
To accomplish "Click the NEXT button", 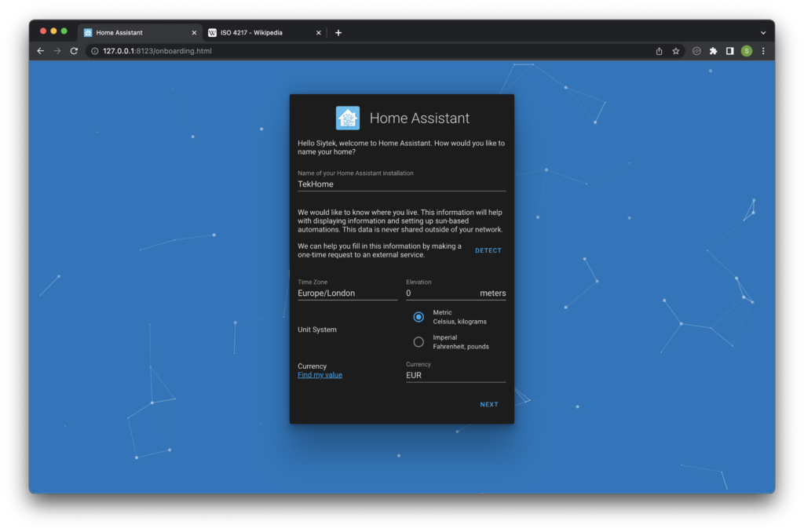I will (x=488, y=404).
